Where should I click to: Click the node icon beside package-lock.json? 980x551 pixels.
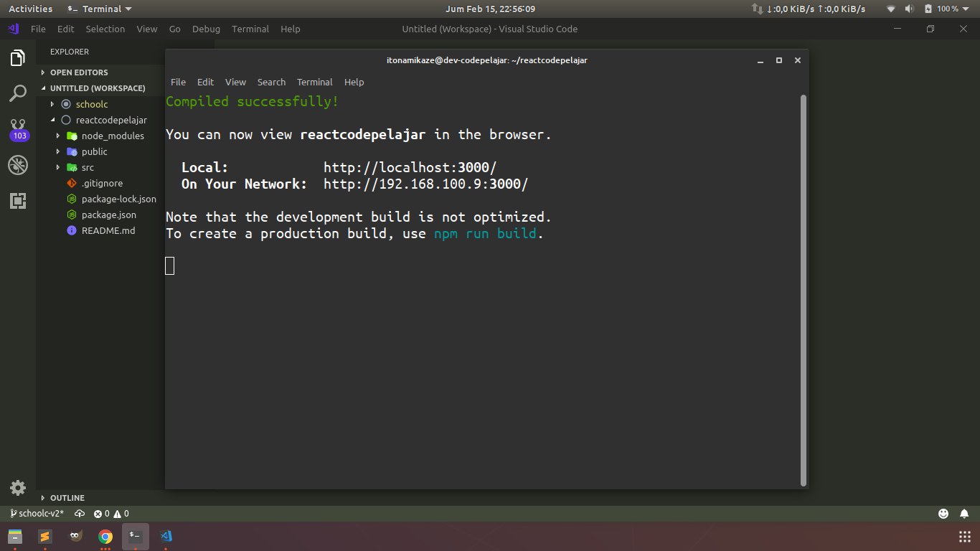tap(72, 199)
